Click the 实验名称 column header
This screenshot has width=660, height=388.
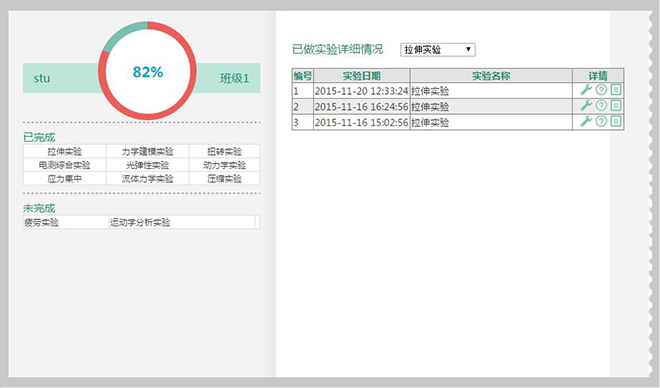(491, 76)
